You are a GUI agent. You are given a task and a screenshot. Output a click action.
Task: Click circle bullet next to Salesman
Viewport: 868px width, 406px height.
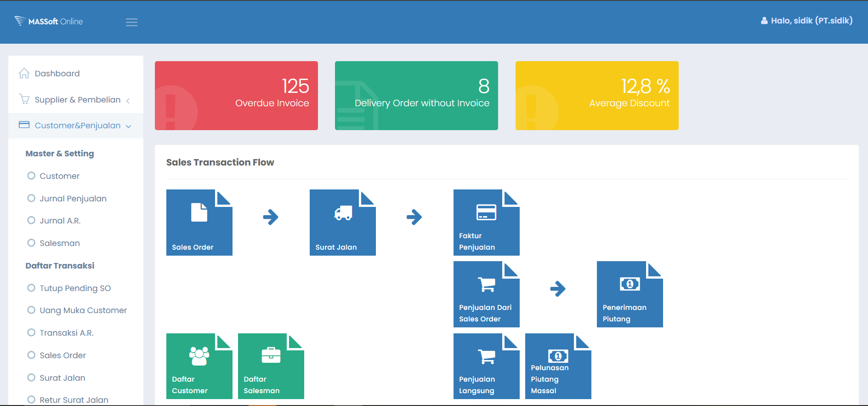(x=31, y=243)
